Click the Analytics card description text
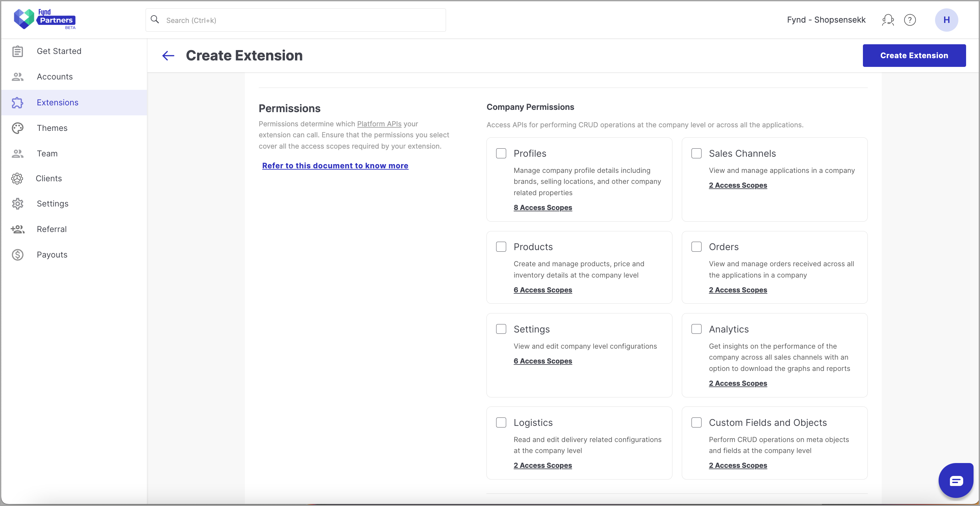 tap(779, 357)
